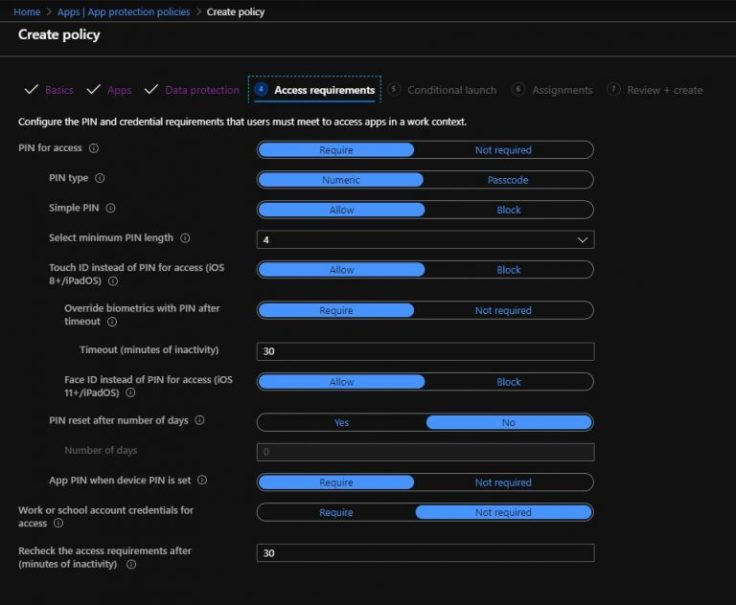
Task: Click info icon for PIN reset after days
Action: (x=200, y=421)
